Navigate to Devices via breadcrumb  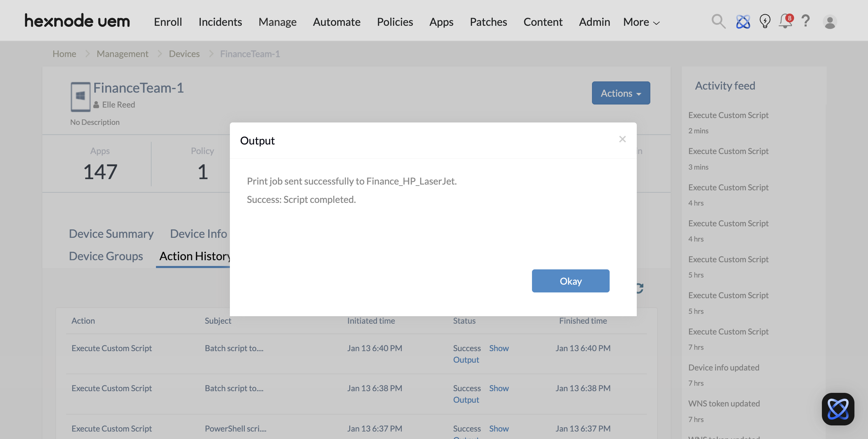pos(184,53)
